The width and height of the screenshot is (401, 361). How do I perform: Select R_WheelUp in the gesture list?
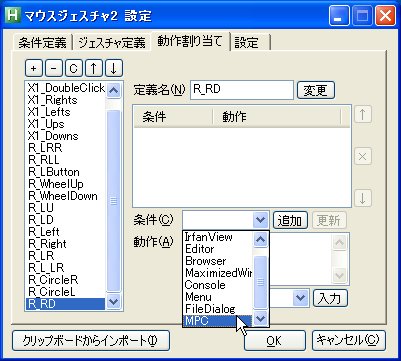click(66, 184)
